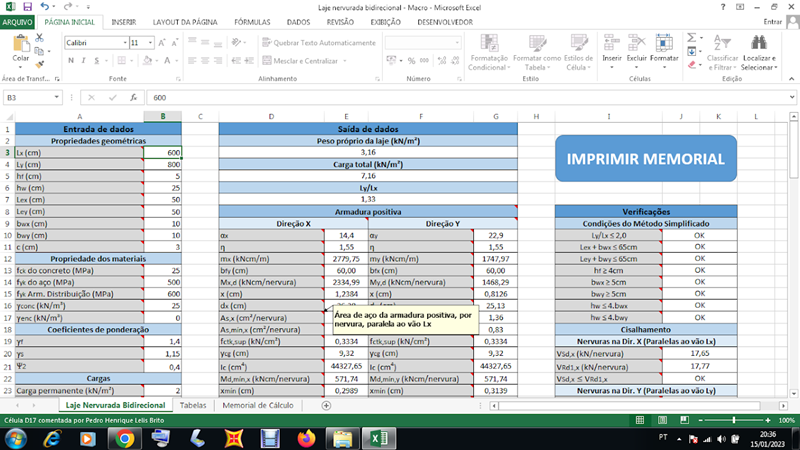Viewport: 800px width, 450px height.
Task: Select cell B4 with Ly value 800
Action: tap(163, 164)
